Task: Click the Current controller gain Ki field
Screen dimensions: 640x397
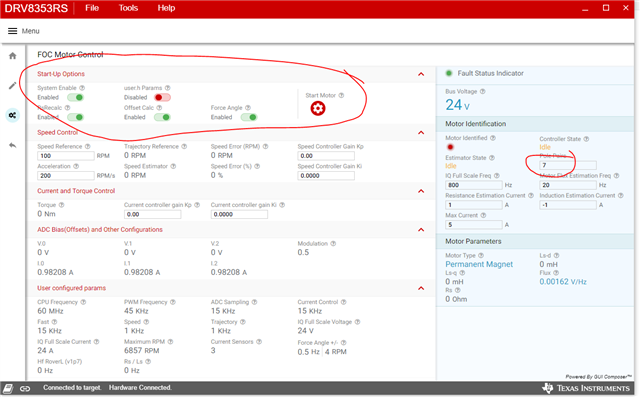Action: (x=239, y=215)
